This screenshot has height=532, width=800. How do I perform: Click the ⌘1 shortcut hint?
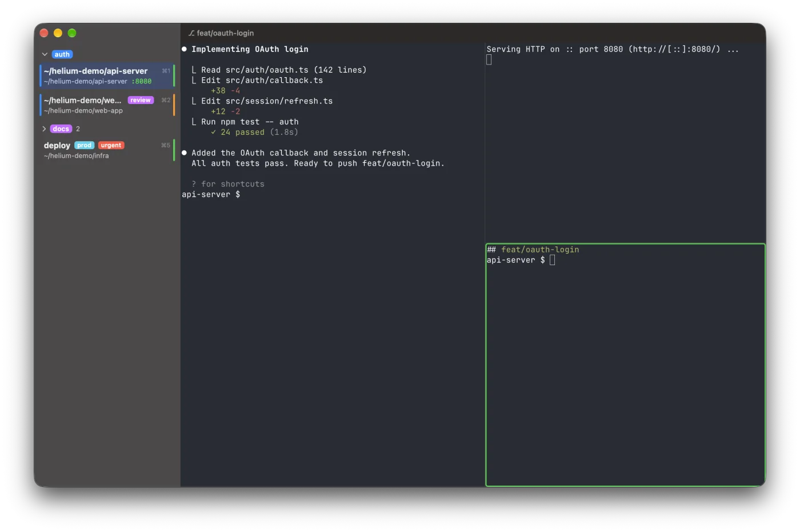pyautogui.click(x=166, y=71)
